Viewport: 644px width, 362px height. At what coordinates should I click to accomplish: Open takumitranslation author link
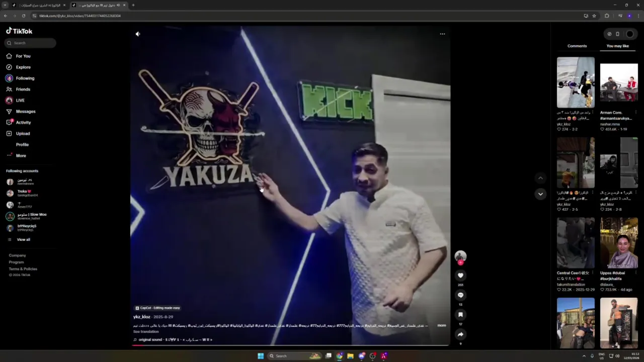pos(571,285)
